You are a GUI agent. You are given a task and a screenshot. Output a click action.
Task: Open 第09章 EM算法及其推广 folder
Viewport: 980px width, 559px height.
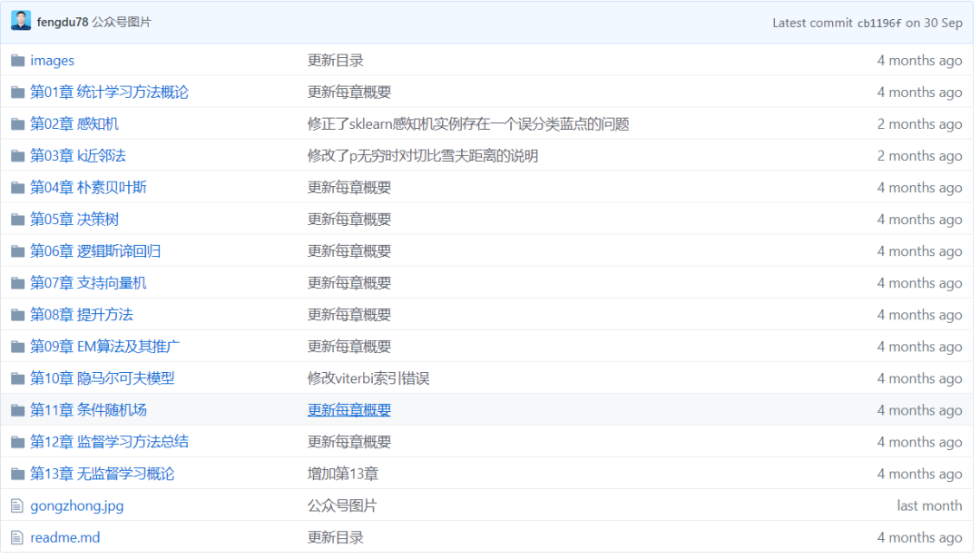coord(104,347)
